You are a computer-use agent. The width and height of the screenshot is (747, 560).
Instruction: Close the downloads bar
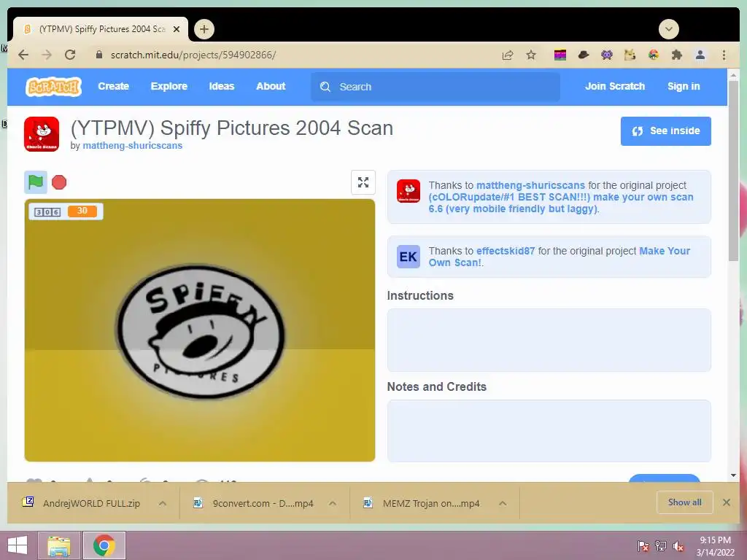click(726, 502)
